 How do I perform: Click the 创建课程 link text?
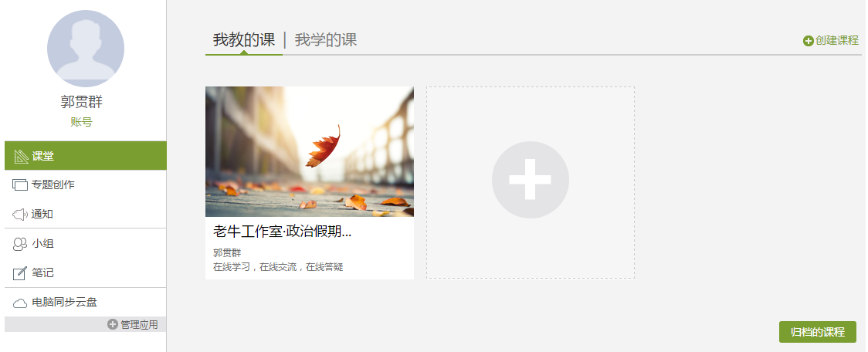click(837, 40)
